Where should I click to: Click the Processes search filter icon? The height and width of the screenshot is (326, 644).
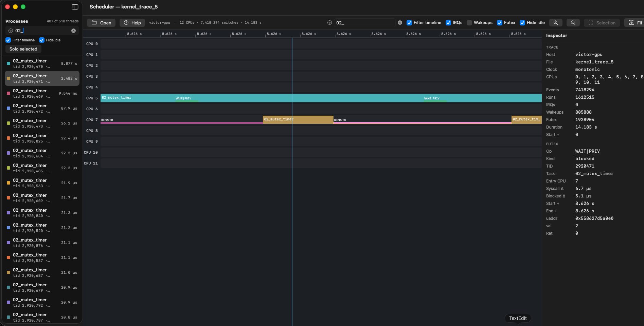pyautogui.click(x=11, y=31)
